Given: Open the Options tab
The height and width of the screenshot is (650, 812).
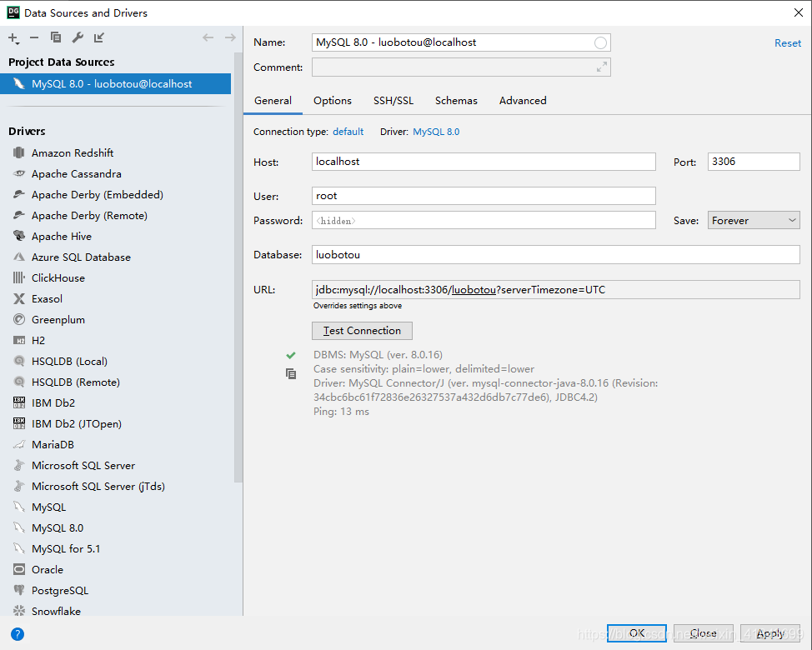Looking at the screenshot, I should tap(333, 101).
